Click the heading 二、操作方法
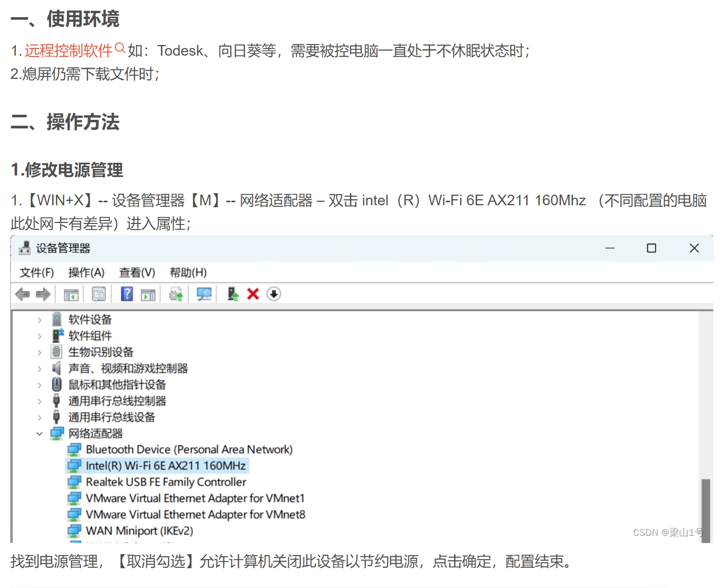 tap(65, 122)
